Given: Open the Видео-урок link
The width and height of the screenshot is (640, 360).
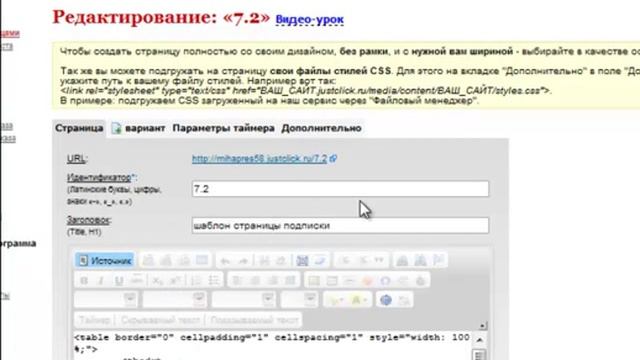Looking at the screenshot, I should coord(309,19).
